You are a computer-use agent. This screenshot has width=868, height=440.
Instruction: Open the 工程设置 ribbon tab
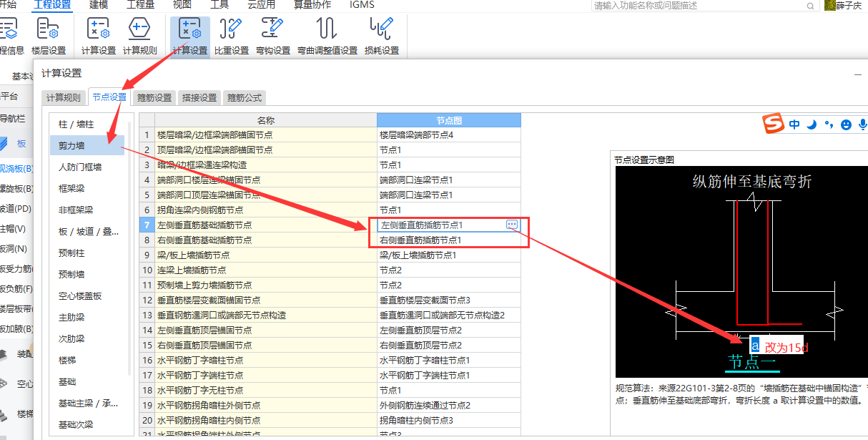pos(52,5)
